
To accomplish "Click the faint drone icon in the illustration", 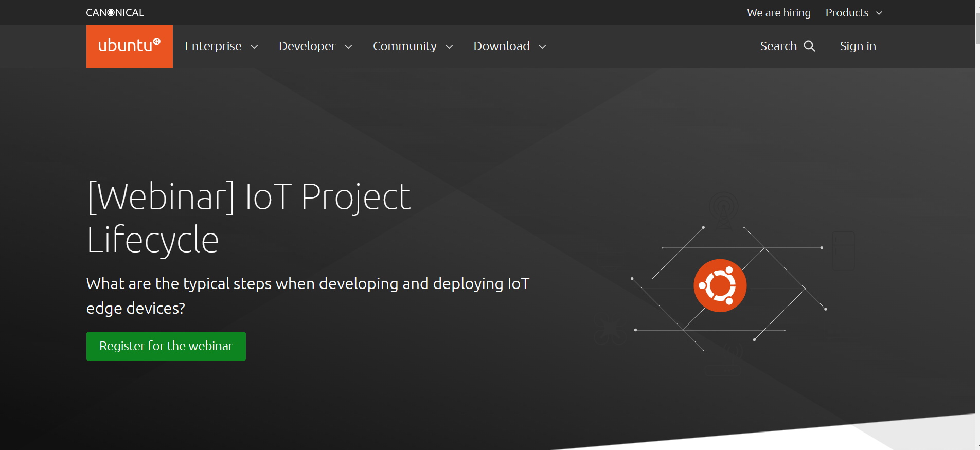I will (610, 331).
